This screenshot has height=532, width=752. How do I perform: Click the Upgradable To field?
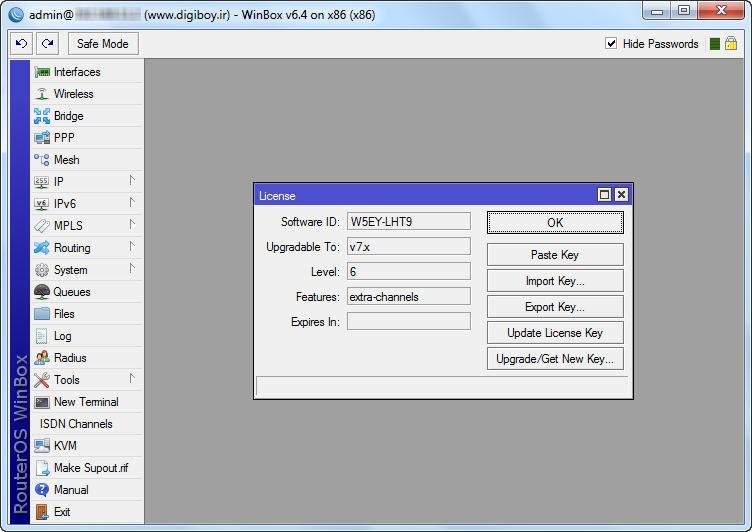coord(409,247)
